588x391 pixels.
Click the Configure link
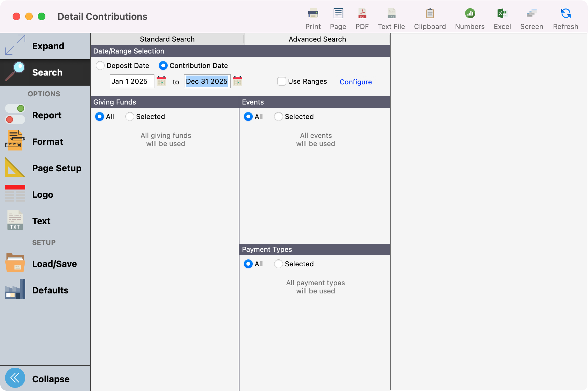pos(356,82)
